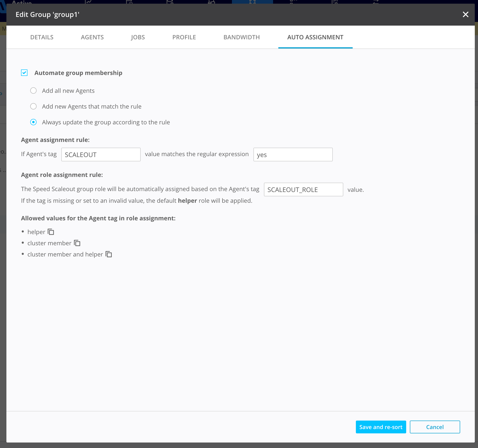The height and width of the screenshot is (448, 478).
Task: Copy 'cluster member and helper' value
Action: pyautogui.click(x=109, y=254)
